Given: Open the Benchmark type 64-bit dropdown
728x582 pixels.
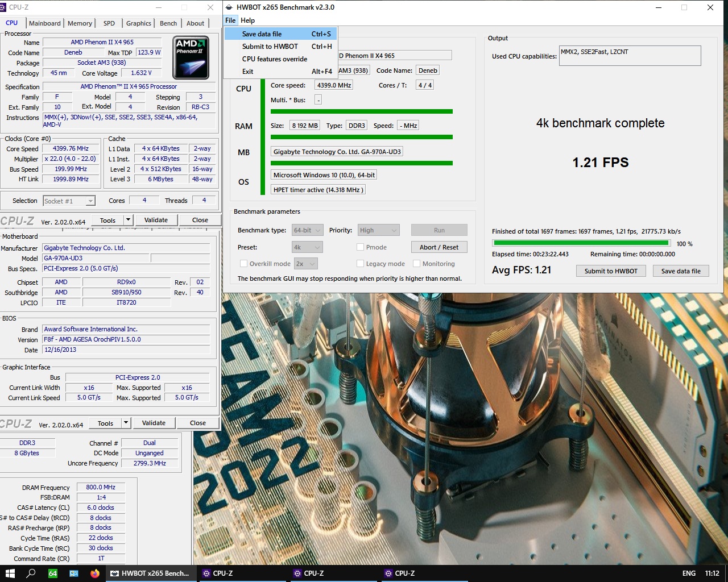Looking at the screenshot, I should pos(307,230).
